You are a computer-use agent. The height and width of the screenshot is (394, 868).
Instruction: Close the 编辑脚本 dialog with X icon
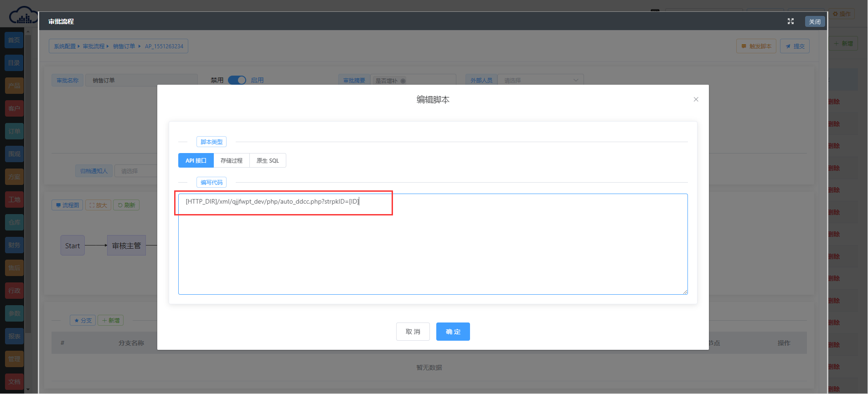[x=696, y=99]
